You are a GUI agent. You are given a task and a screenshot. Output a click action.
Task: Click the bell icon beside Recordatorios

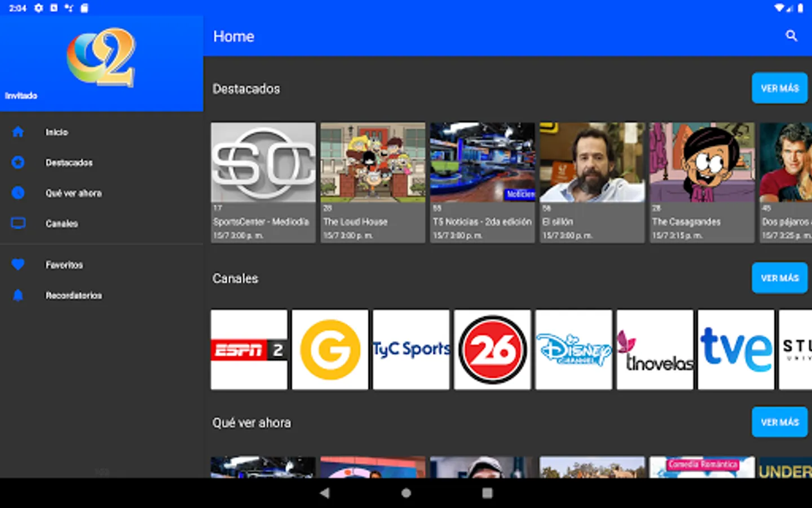coord(18,295)
